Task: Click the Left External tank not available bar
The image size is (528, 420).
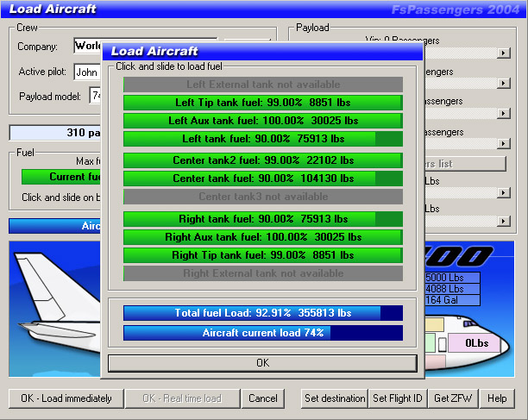Action: [x=263, y=85]
